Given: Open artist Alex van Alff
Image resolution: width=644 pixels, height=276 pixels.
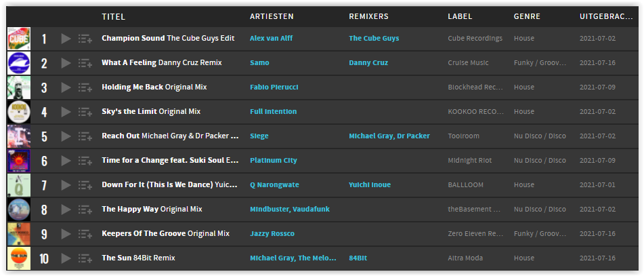Looking at the screenshot, I should pyautogui.click(x=271, y=38).
